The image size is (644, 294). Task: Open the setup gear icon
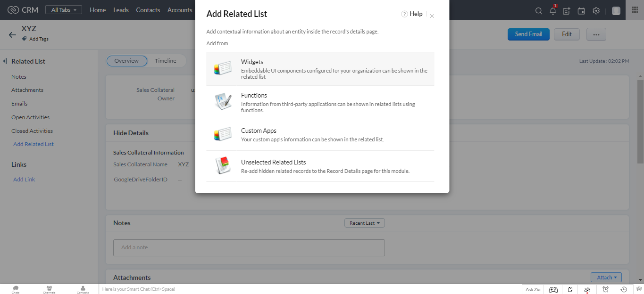tap(596, 11)
